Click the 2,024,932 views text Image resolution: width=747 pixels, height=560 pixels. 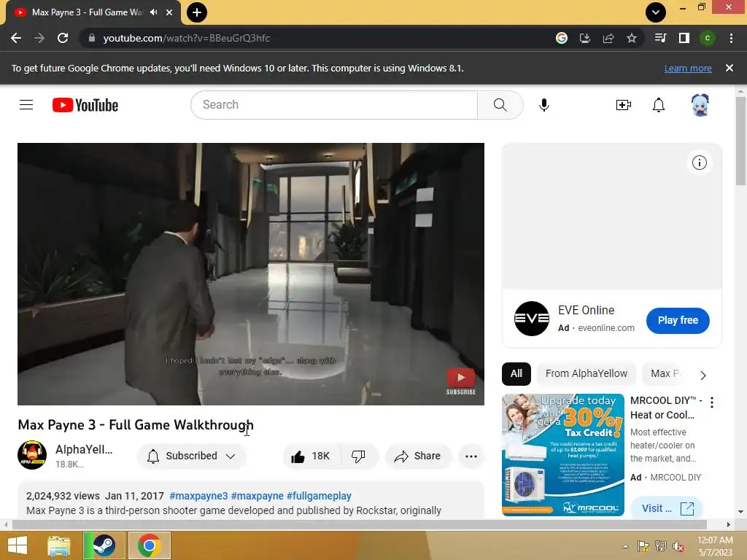[x=63, y=496]
